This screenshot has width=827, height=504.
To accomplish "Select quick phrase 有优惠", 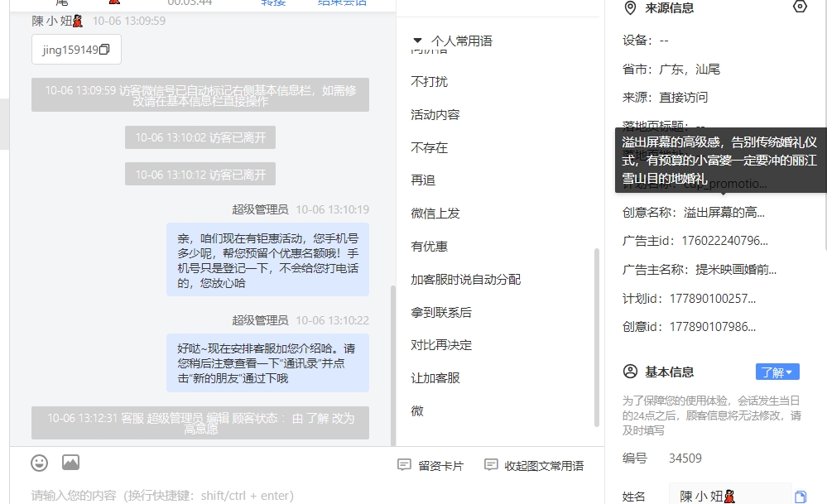I will coord(430,246).
